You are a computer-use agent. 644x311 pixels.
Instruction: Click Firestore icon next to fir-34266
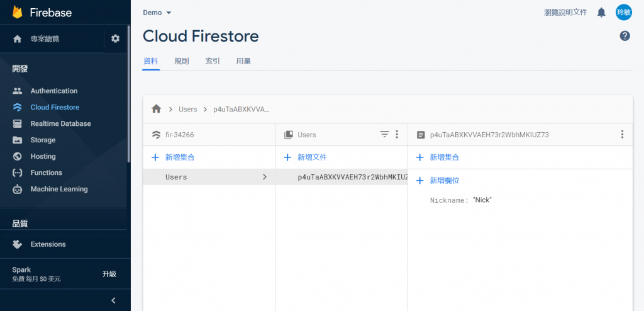pos(156,135)
